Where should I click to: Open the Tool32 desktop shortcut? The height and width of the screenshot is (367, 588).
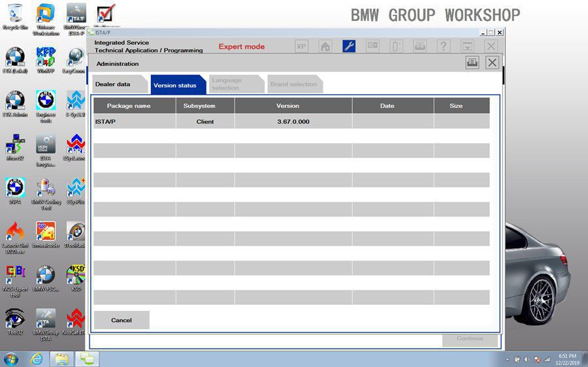(x=15, y=322)
